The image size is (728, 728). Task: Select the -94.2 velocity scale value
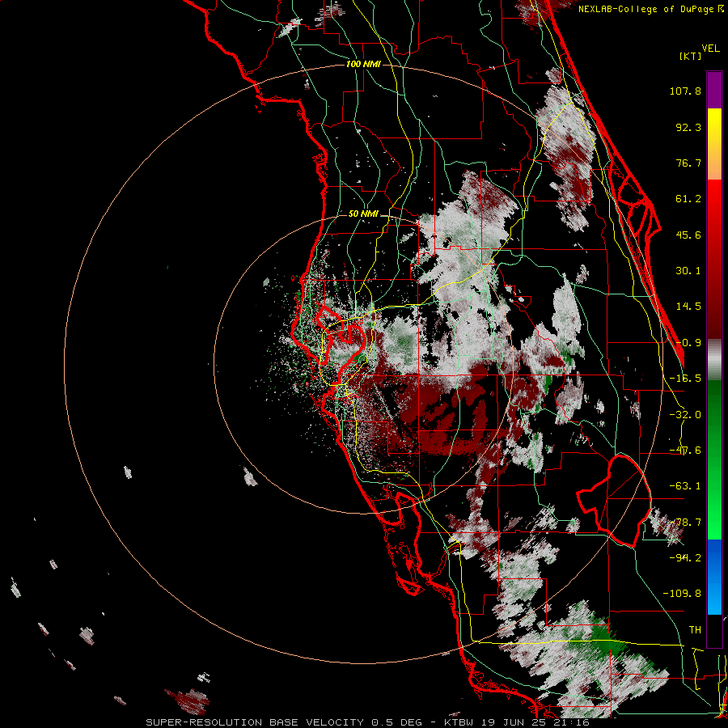tap(685, 557)
